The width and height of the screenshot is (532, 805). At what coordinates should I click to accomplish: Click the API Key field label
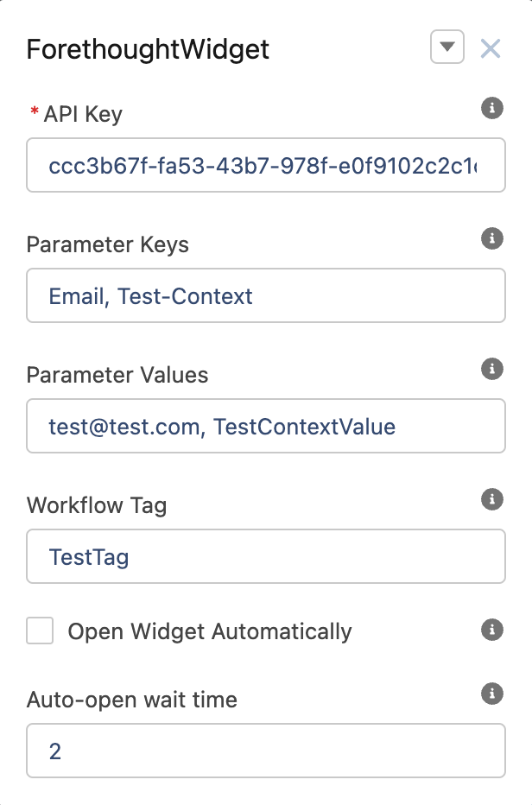[83, 114]
